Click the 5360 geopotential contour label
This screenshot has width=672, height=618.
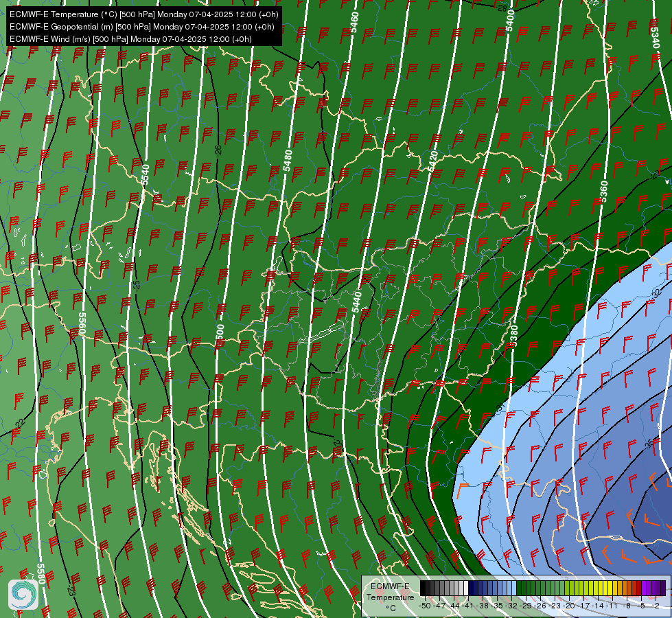(x=603, y=192)
